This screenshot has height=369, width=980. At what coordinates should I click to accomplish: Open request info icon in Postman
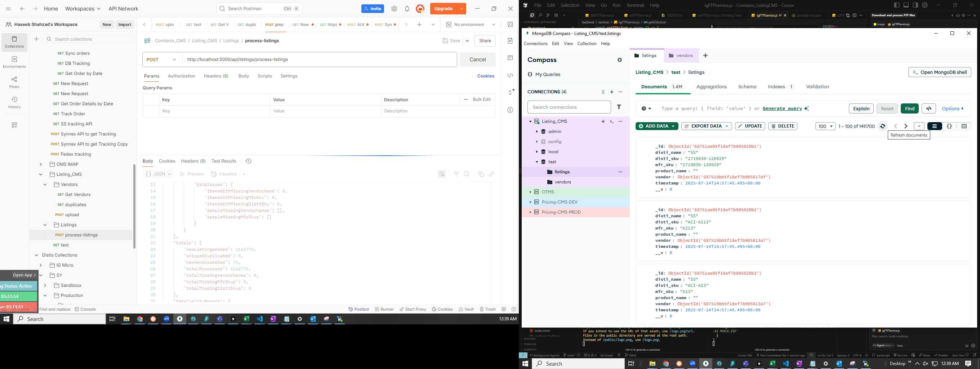coord(510,110)
